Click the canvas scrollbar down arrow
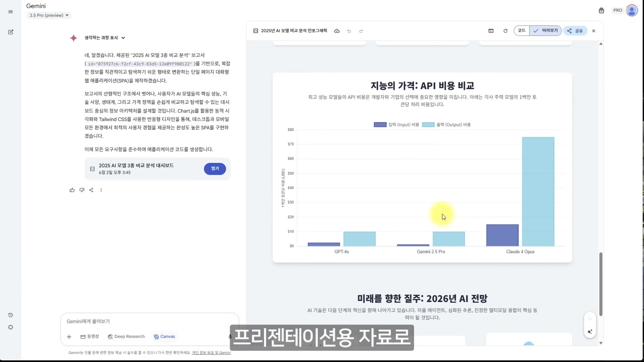Image resolution: width=644 pixels, height=362 pixels. [600, 343]
